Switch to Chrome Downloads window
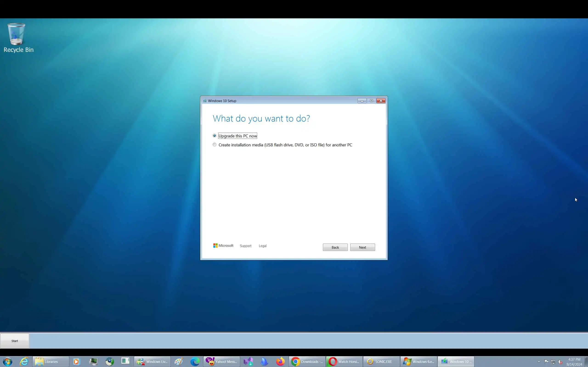Screen dimensions: 588x367 (307, 361)
